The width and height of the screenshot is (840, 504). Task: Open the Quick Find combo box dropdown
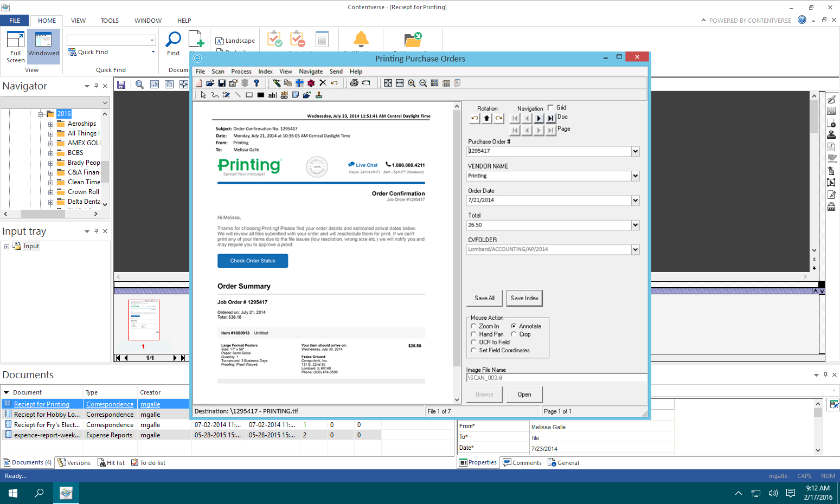coord(152,41)
